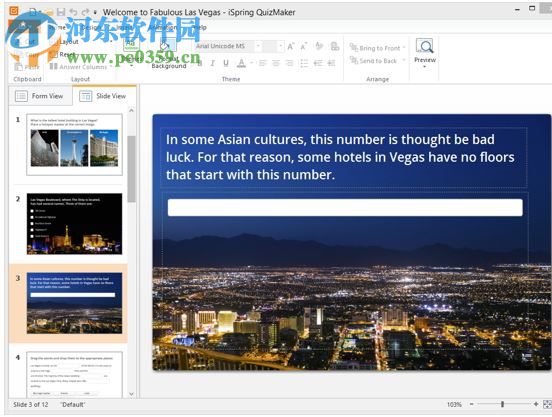
Task: Select slide 4 drag-the-words thumbnail
Action: coord(74,375)
